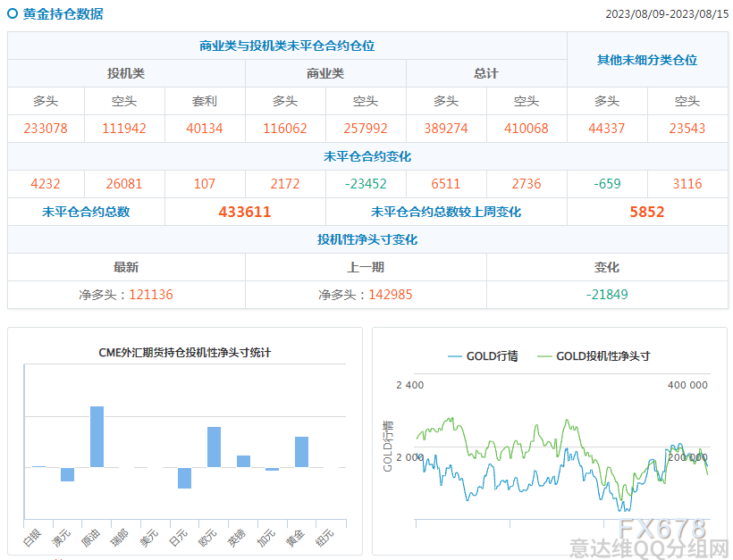Image resolution: width=733 pixels, height=560 pixels.
Task: Click the 最新 column header
Action: point(126,267)
